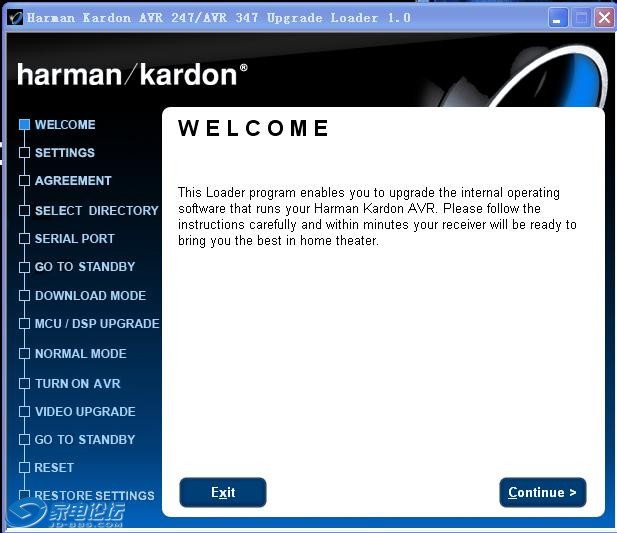Click the filled square marker beside WELCOME
Viewport: 617px width, 533px height.
click(24, 124)
